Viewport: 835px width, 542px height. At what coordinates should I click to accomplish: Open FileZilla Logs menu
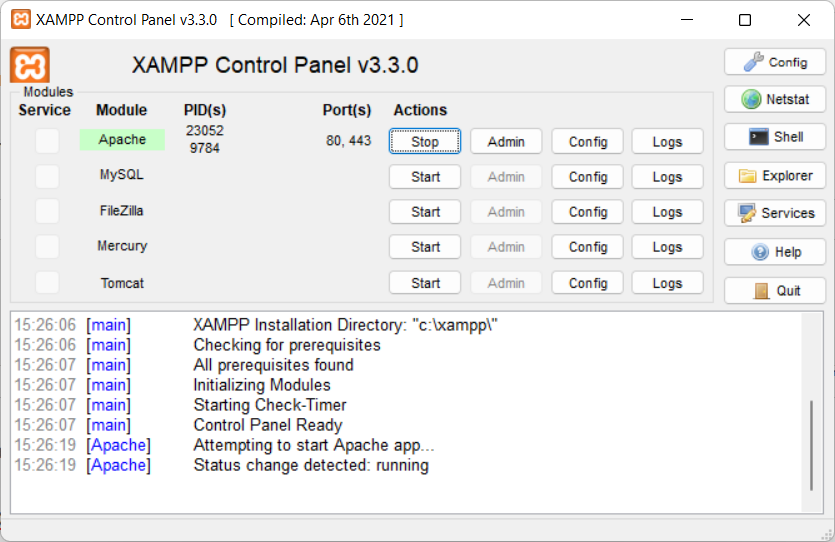667,212
